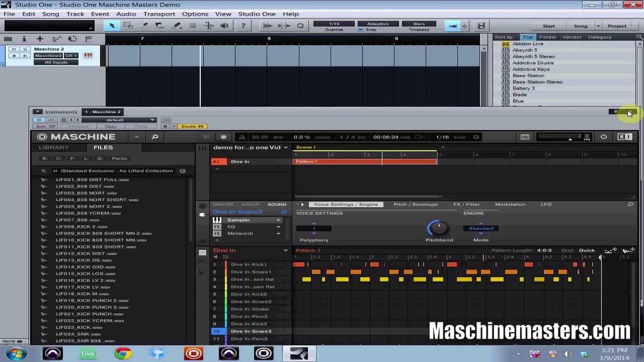The height and width of the screenshot is (362, 644).
Task: Open the Metaverb plug-in dropdown arrow
Action: (x=278, y=233)
